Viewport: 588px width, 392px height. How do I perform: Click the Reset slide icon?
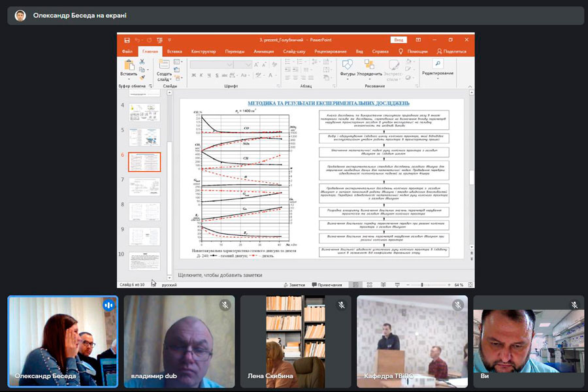tap(177, 70)
